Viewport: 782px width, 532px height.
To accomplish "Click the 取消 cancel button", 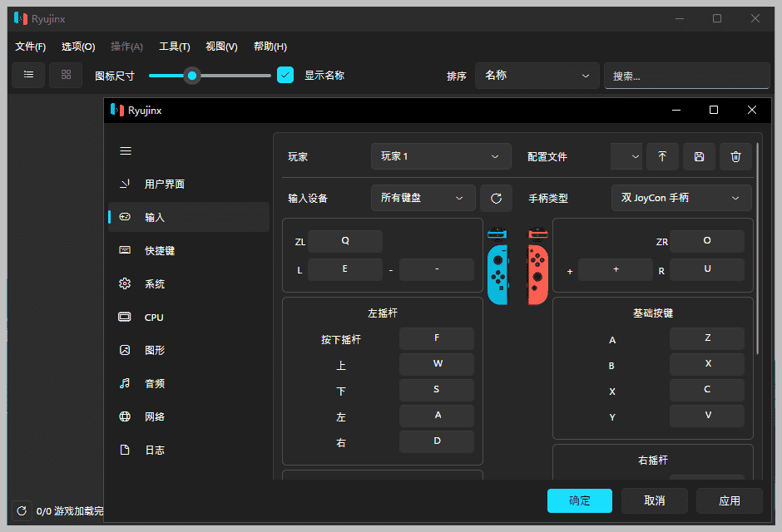I will pos(655,500).
